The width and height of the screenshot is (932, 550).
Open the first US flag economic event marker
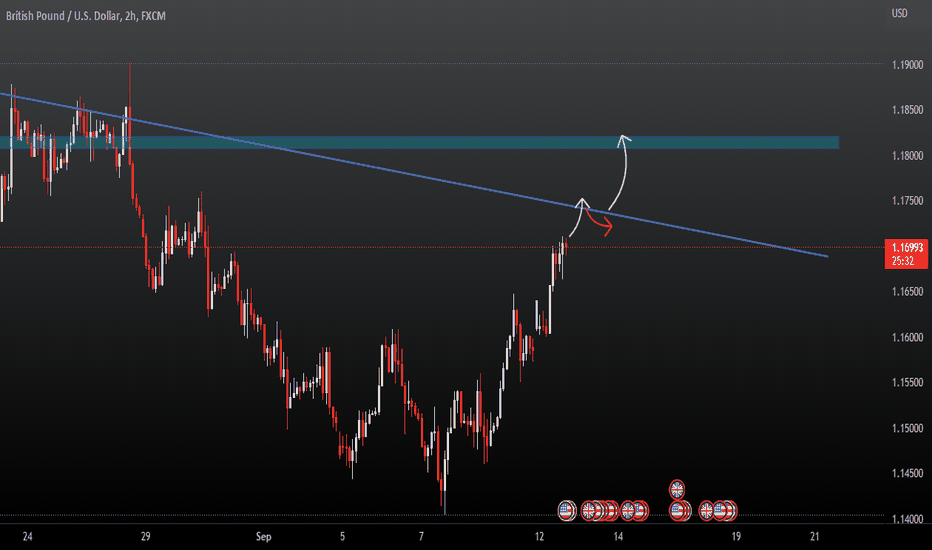pos(566,510)
